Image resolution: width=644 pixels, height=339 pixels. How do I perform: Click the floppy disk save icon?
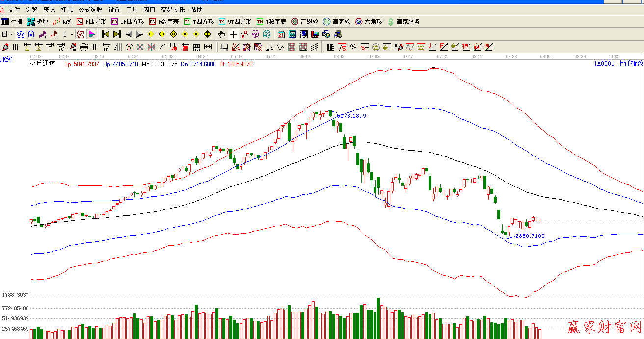pyautogui.click(x=315, y=34)
